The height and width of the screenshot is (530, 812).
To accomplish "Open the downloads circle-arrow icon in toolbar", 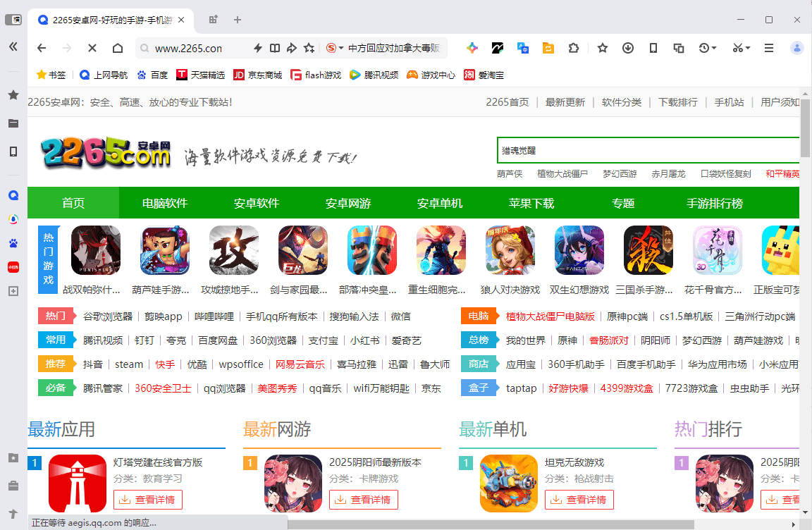I will [627, 48].
